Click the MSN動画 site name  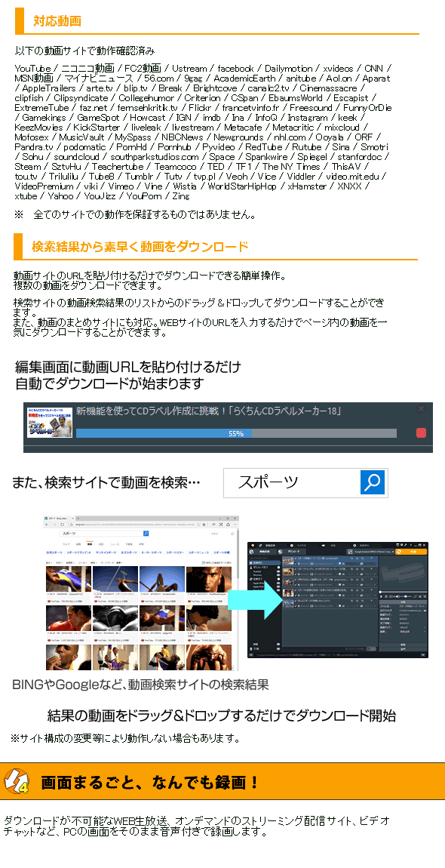click(34, 78)
